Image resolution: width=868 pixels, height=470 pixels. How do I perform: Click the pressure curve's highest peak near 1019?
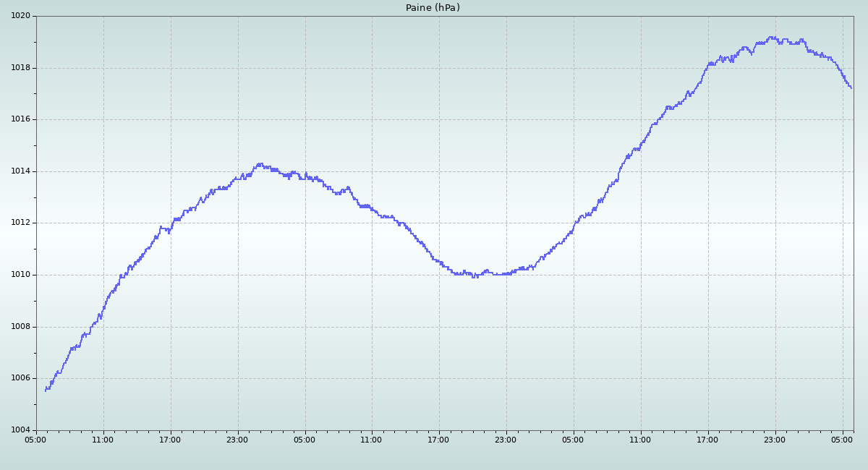pyautogui.click(x=772, y=38)
